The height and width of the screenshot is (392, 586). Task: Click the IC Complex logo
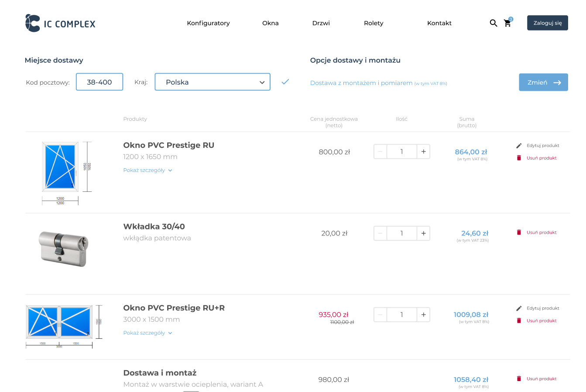pos(60,23)
